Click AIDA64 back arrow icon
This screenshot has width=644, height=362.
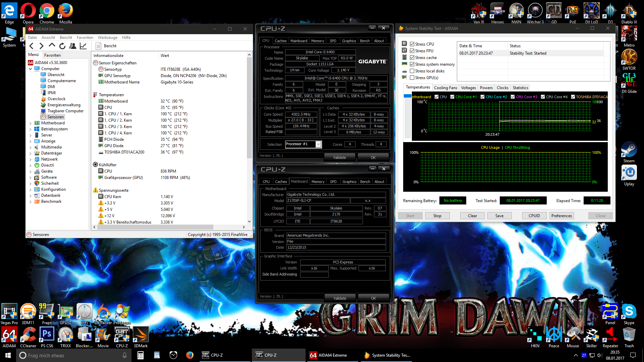(32, 46)
